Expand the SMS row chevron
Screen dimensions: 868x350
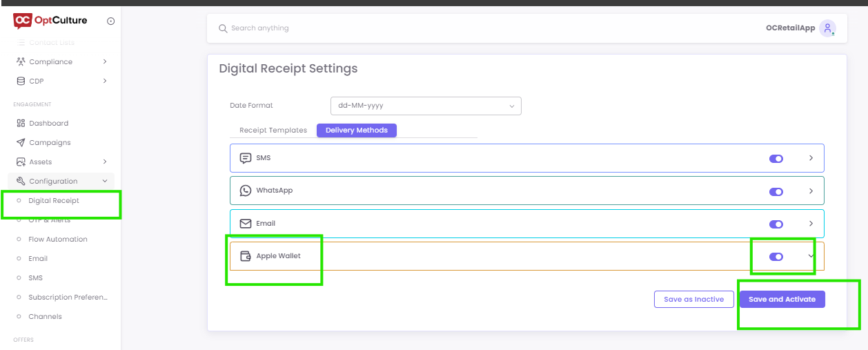811,158
